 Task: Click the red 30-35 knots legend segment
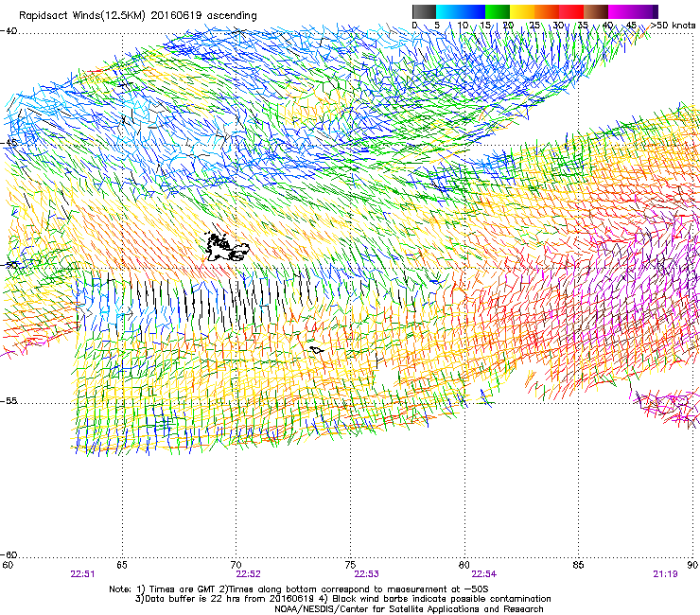point(571,11)
